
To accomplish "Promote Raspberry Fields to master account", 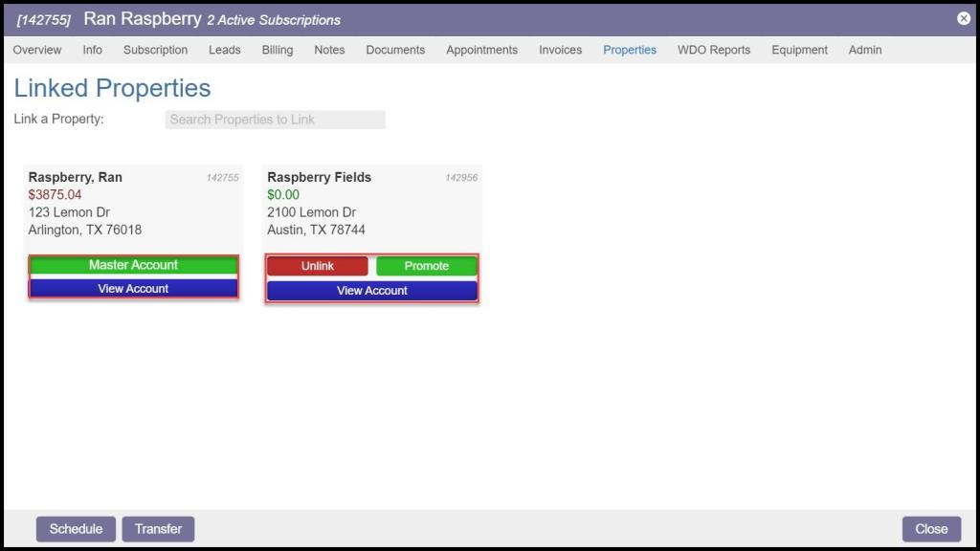I will (426, 266).
